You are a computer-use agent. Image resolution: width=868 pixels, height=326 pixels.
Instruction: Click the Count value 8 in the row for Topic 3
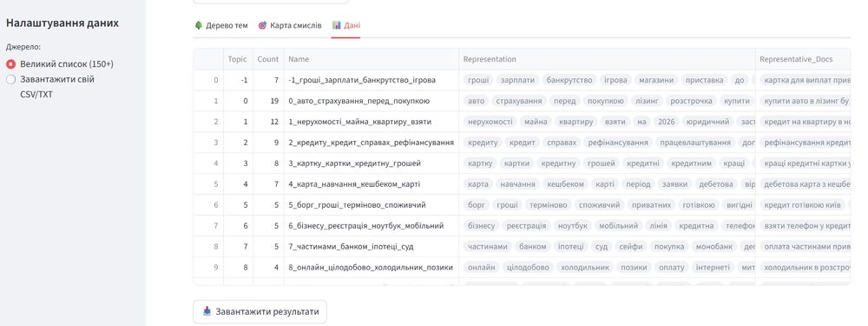[268, 163]
